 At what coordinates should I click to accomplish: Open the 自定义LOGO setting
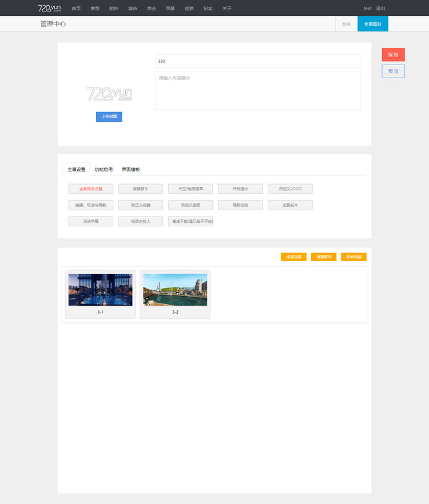(x=291, y=189)
